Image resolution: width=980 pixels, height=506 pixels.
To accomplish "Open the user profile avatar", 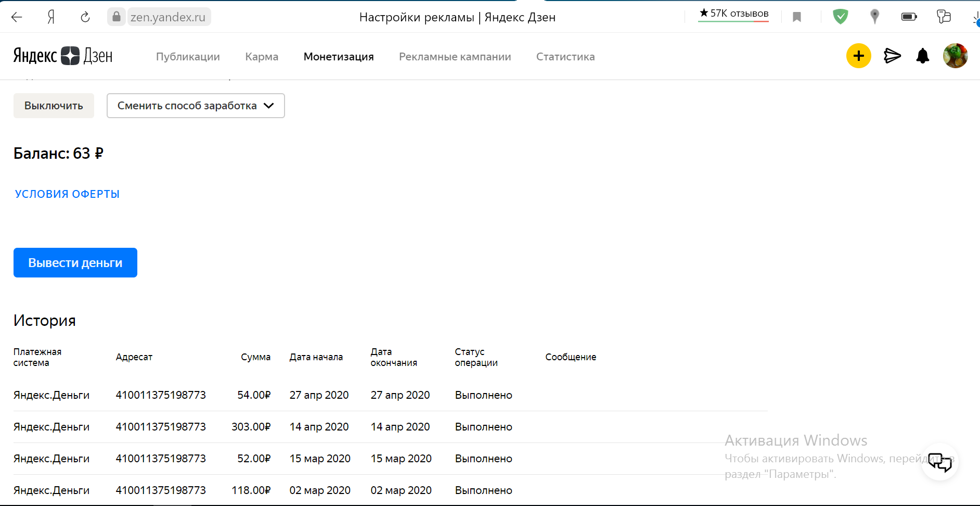I will [956, 56].
